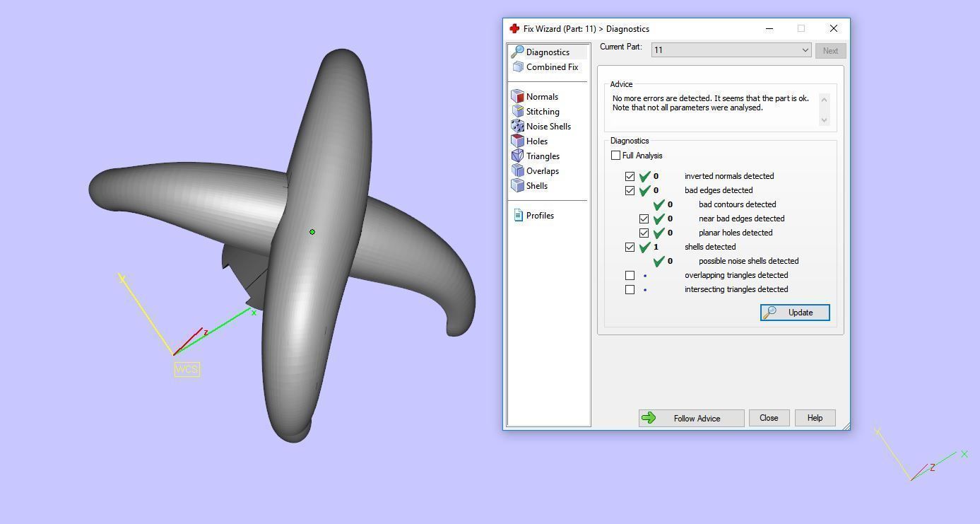Click 'bad contours detected' label
The image size is (980, 524).
coord(737,204)
